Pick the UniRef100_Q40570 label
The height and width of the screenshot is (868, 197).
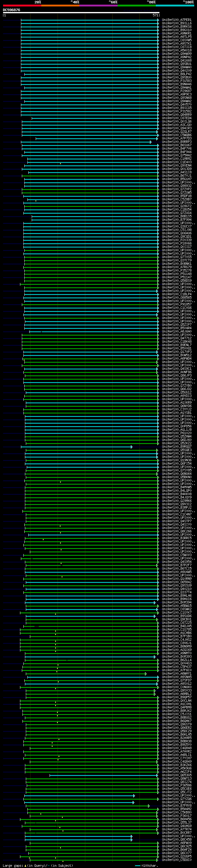tap(177, 104)
